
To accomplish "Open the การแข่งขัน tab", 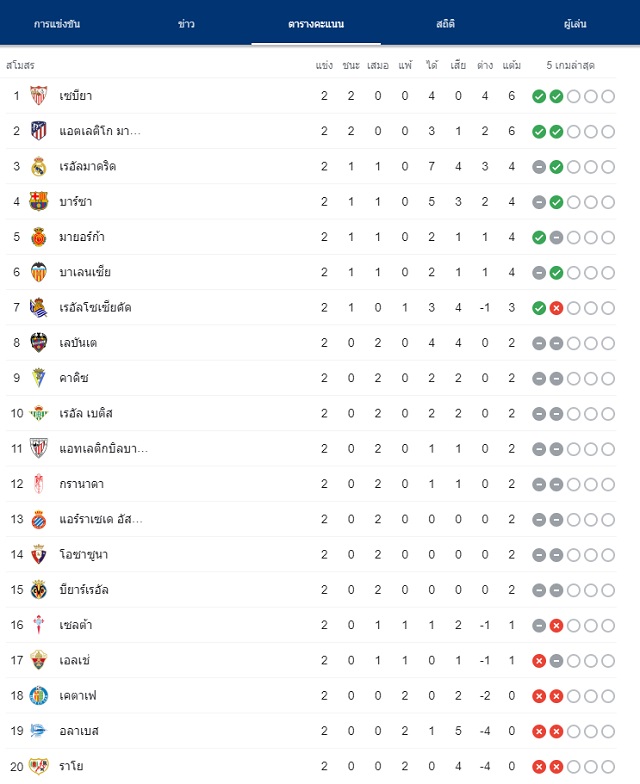I will click(57, 24).
